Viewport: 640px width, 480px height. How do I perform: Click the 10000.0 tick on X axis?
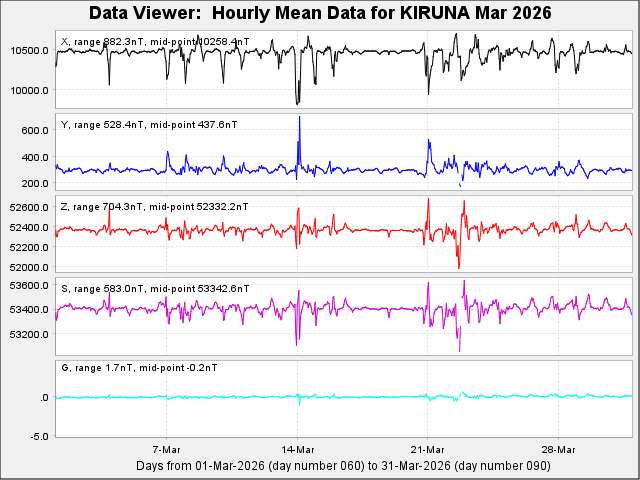[31, 91]
